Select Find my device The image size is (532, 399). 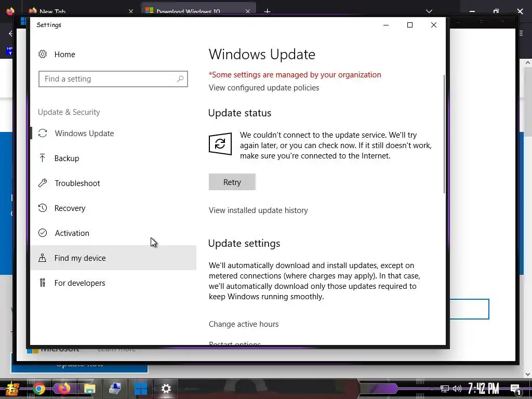click(113, 258)
